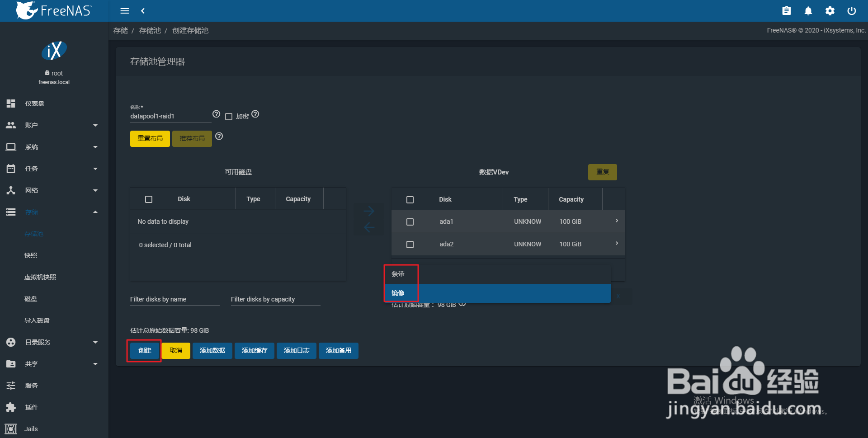Open 快照 snapshots page

coord(31,255)
